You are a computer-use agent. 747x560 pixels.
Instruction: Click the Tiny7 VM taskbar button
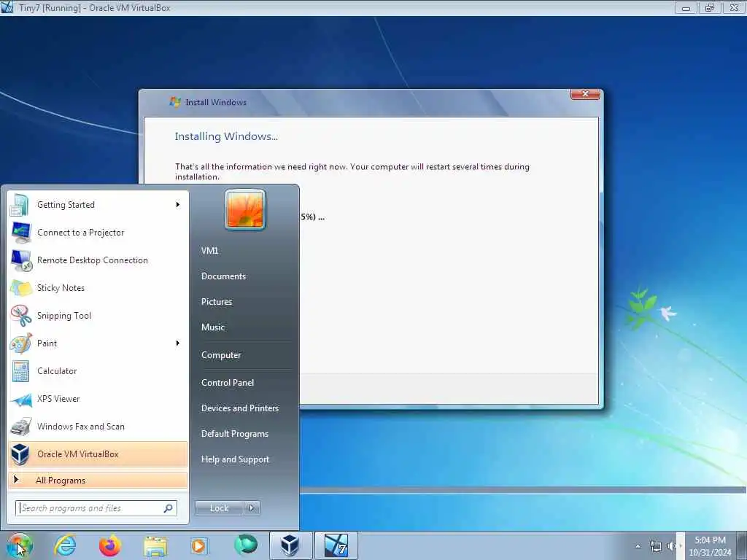[x=336, y=545]
